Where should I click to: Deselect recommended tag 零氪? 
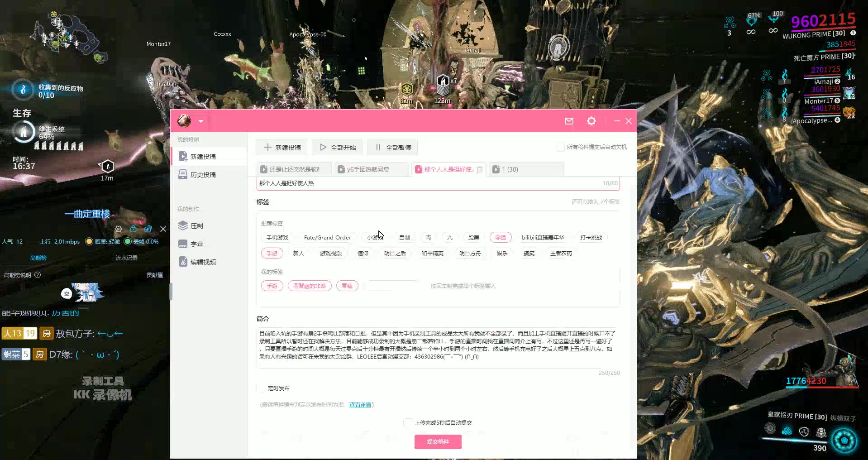click(x=501, y=238)
